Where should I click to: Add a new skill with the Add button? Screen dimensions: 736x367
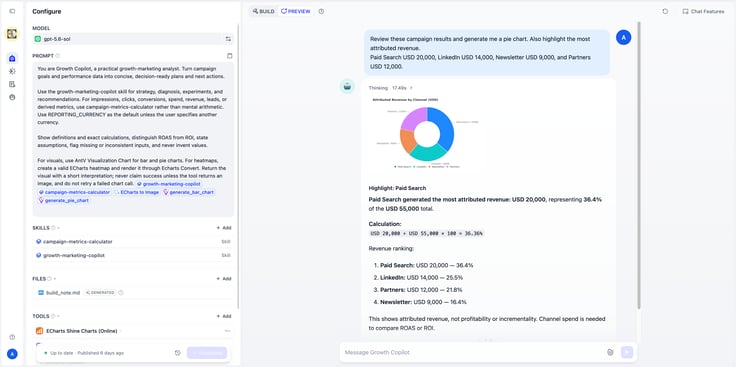(x=223, y=228)
